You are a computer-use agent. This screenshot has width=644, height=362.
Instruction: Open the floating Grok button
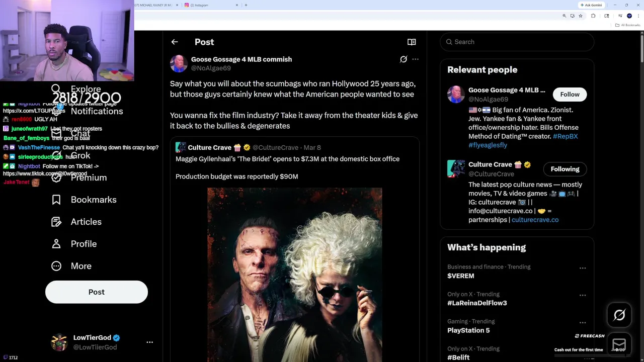(619, 315)
